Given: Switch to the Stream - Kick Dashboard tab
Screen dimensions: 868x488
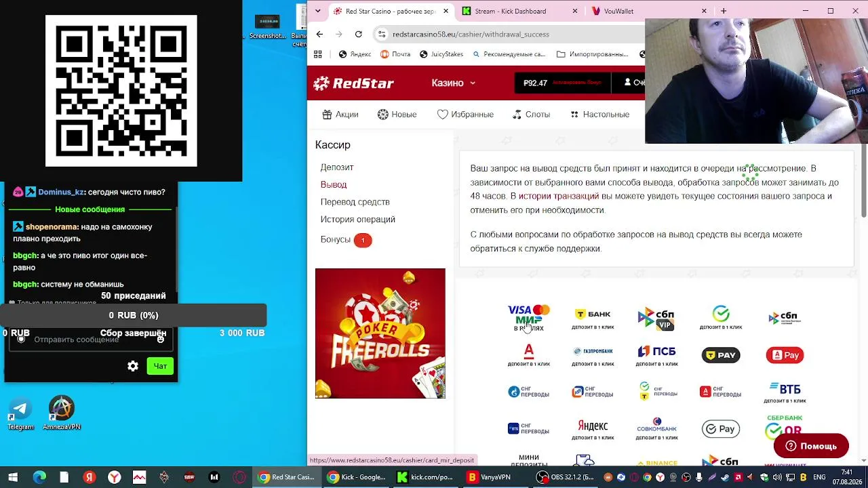Looking at the screenshot, I should click(x=519, y=11).
